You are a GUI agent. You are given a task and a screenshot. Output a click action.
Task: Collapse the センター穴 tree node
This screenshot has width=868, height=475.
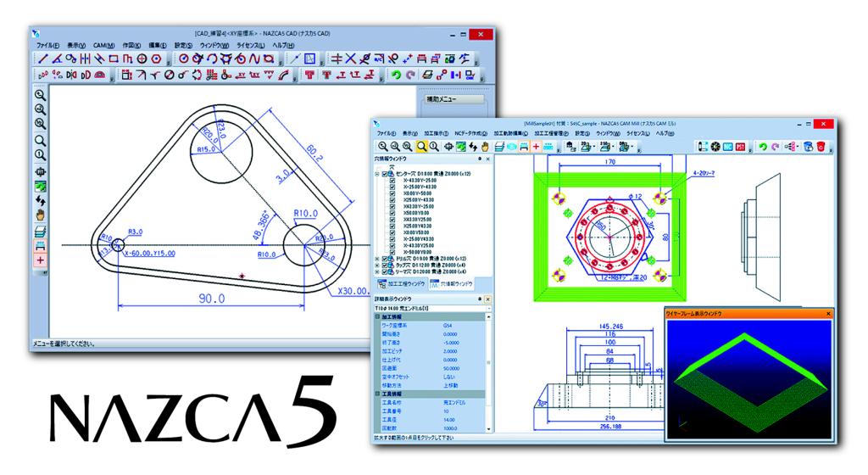tap(377, 173)
